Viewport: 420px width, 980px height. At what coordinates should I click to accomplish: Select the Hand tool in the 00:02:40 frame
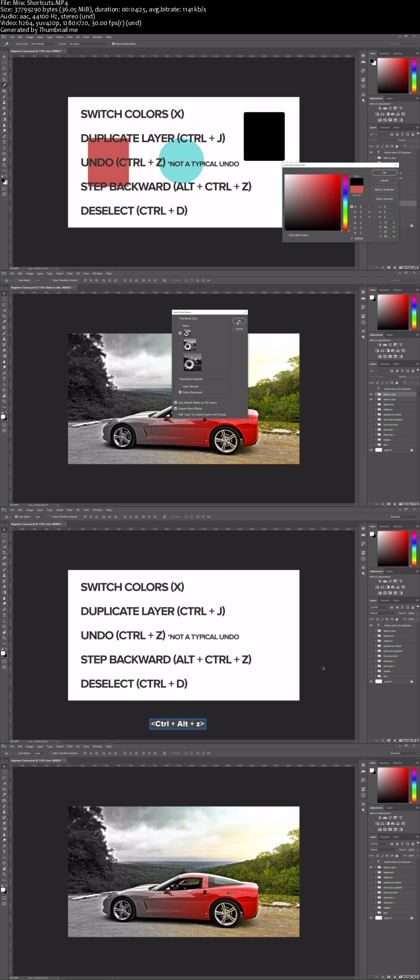pyautogui.click(x=4, y=632)
